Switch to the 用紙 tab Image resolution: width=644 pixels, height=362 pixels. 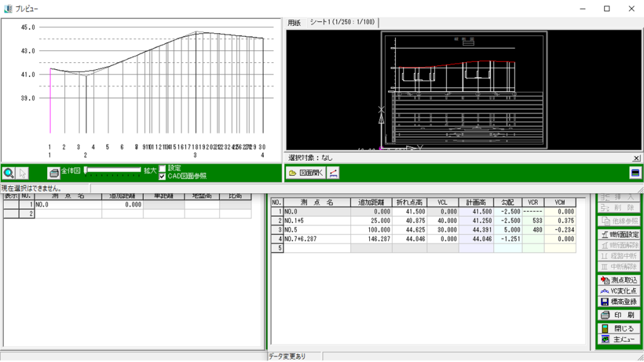[x=294, y=23]
